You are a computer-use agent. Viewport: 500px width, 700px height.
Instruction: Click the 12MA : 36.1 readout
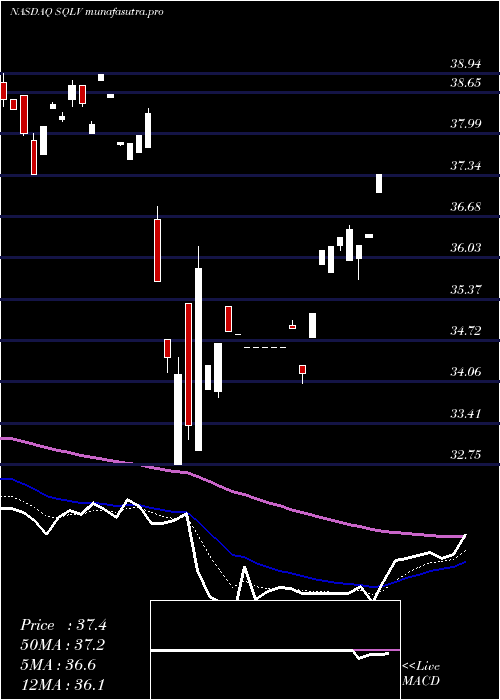tap(63, 684)
